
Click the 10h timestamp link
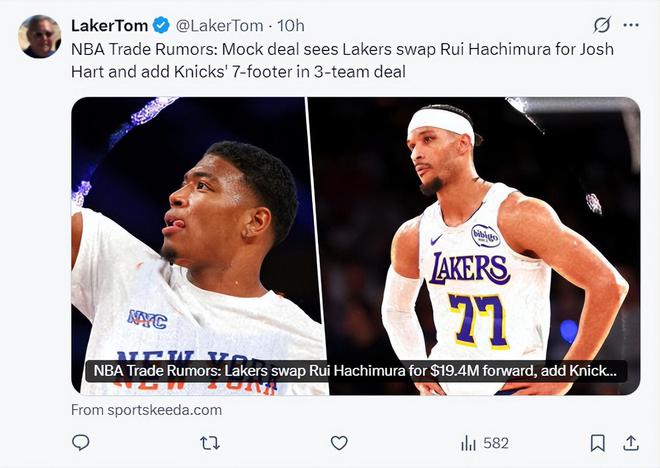point(290,25)
